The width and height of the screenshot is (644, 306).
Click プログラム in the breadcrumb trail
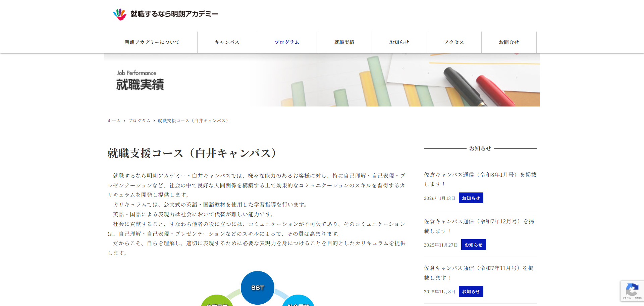(139, 120)
